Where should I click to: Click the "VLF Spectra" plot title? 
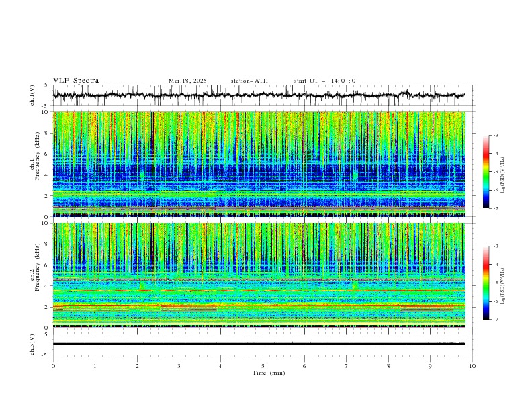[76, 81]
